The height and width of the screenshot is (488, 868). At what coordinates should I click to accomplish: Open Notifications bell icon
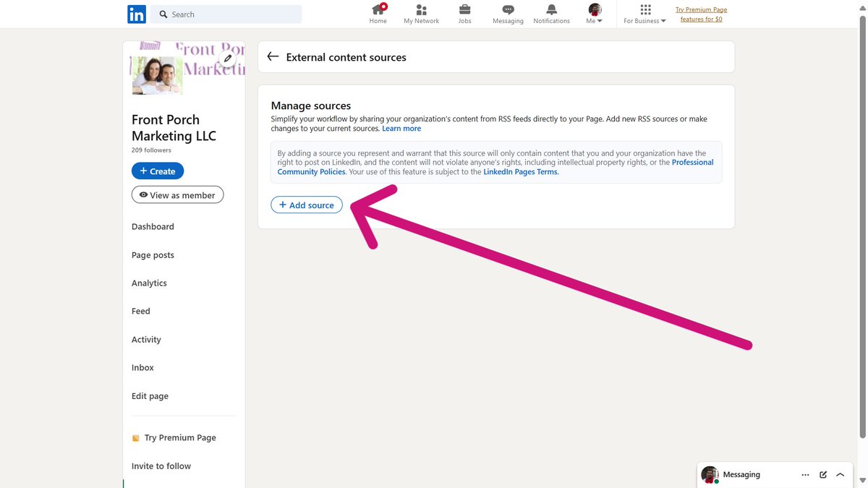[x=551, y=14]
